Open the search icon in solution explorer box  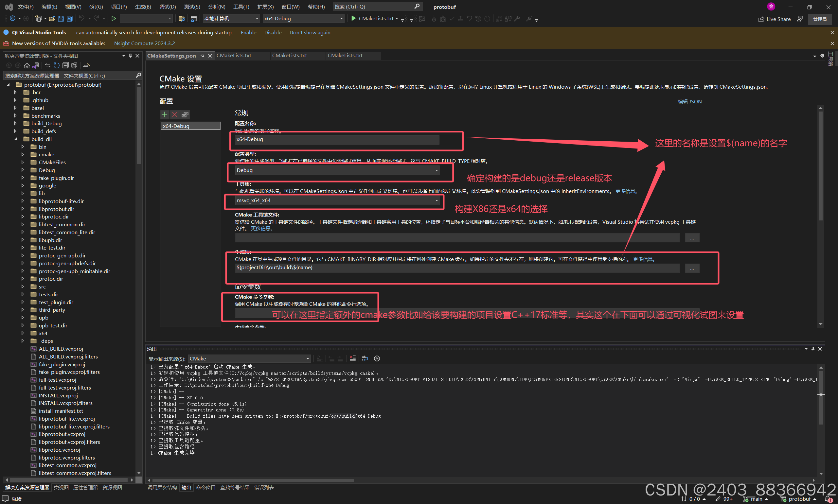pos(138,76)
